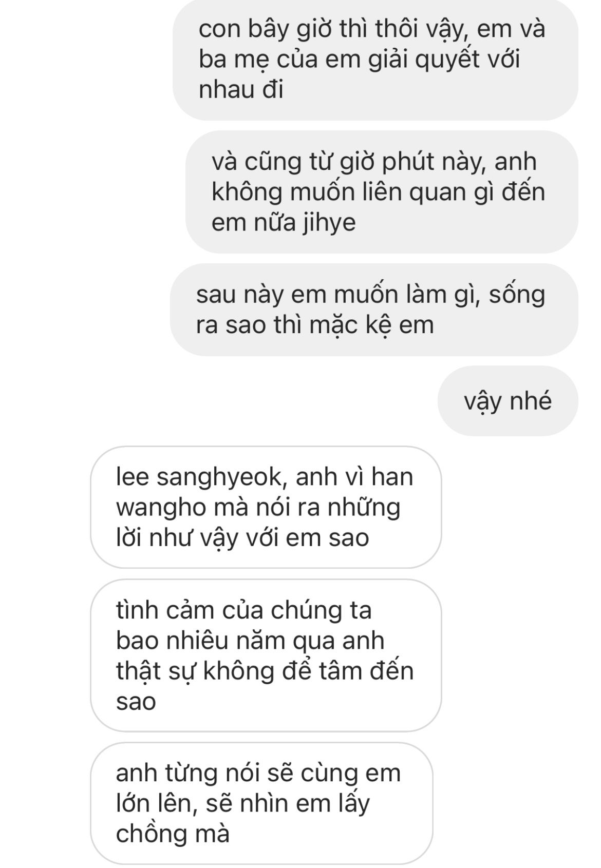Screen dimensions: 601x868
Task: Click 'nhau đi' in the top sent bubble
Action: tap(241, 90)
